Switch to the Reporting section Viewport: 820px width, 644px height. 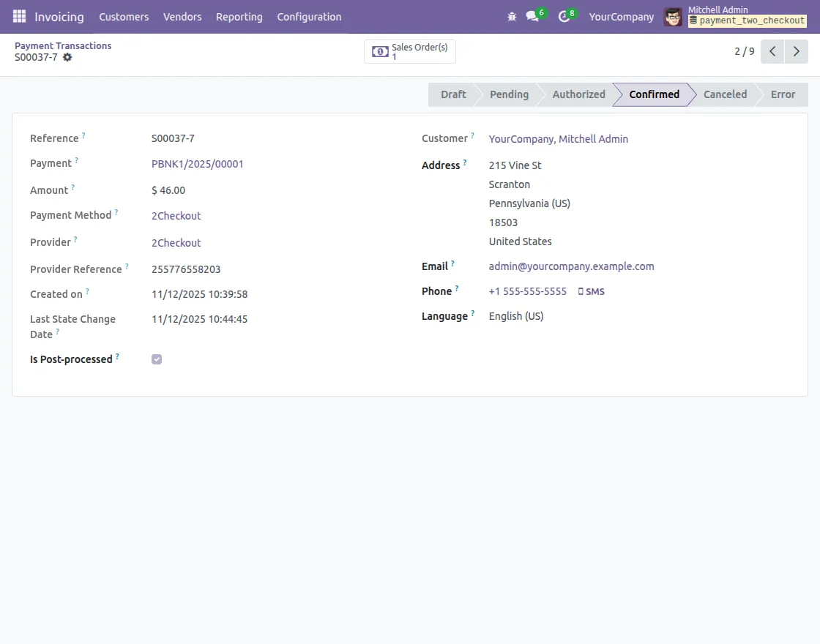239,16
